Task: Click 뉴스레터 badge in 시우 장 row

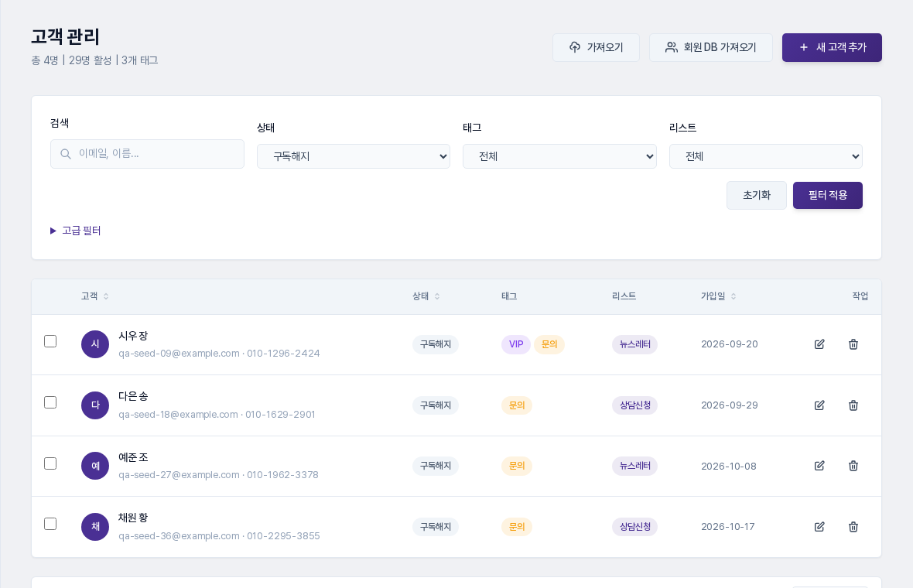Action: [634, 344]
